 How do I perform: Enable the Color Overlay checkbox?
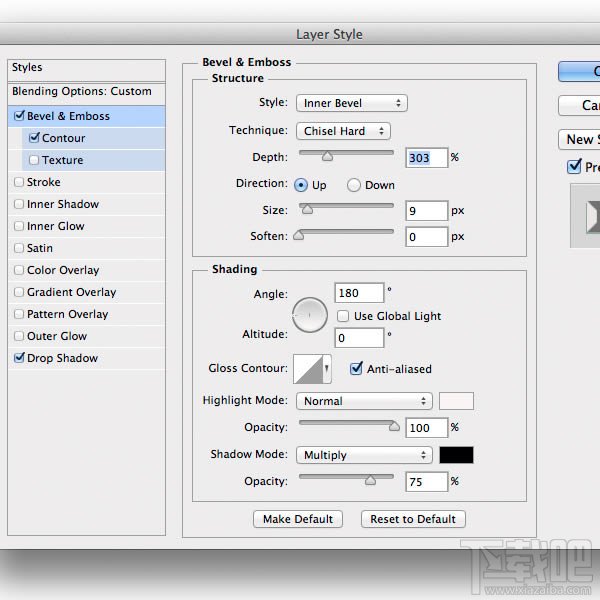[x=19, y=270]
